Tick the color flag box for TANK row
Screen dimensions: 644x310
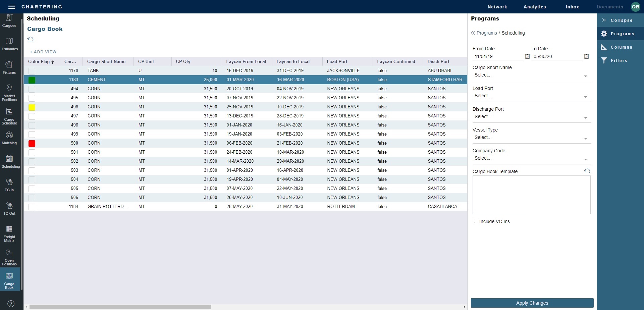pyautogui.click(x=32, y=71)
